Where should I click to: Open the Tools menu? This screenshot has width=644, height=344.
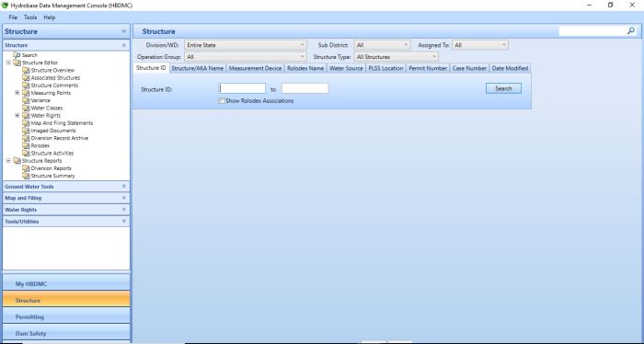pos(30,17)
